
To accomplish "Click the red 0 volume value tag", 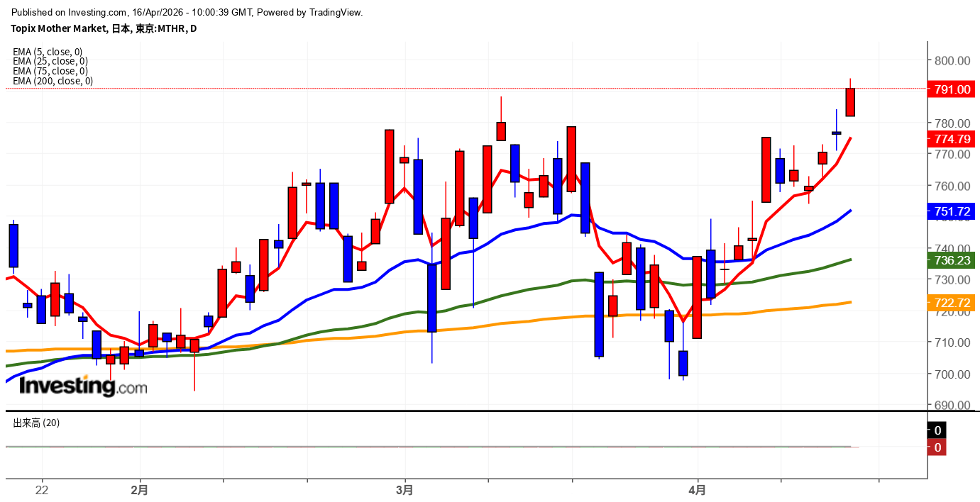I will pyautogui.click(x=937, y=447).
